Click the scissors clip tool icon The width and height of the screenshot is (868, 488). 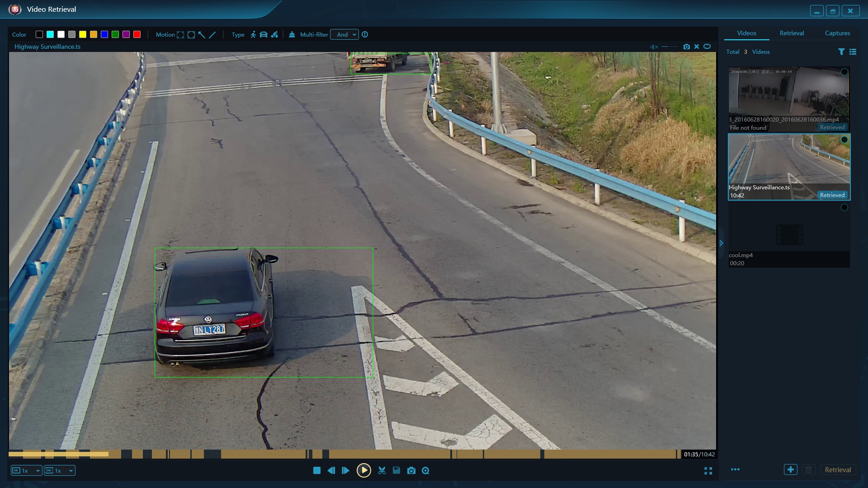coord(382,470)
